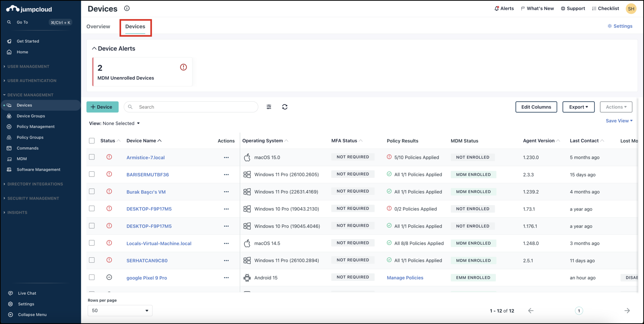This screenshot has height=324, width=644.
Task: Open Manage Policies for the Pixel device
Action: coord(405,277)
